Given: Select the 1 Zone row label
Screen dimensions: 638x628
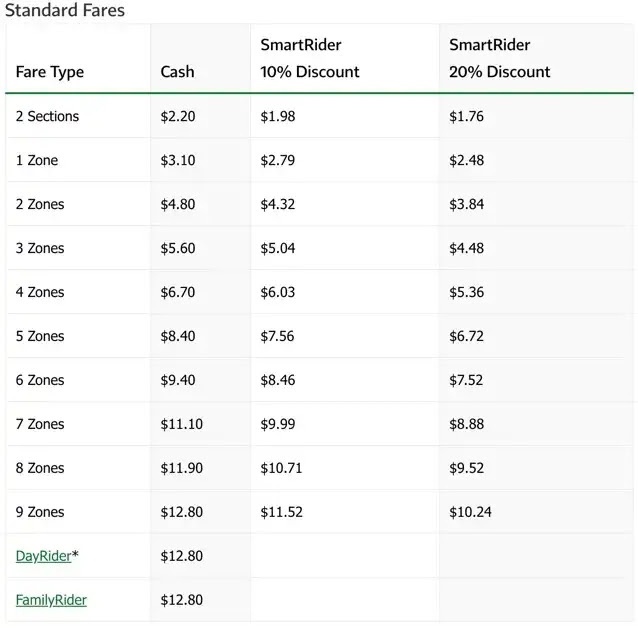Looking at the screenshot, I should click(x=37, y=160).
